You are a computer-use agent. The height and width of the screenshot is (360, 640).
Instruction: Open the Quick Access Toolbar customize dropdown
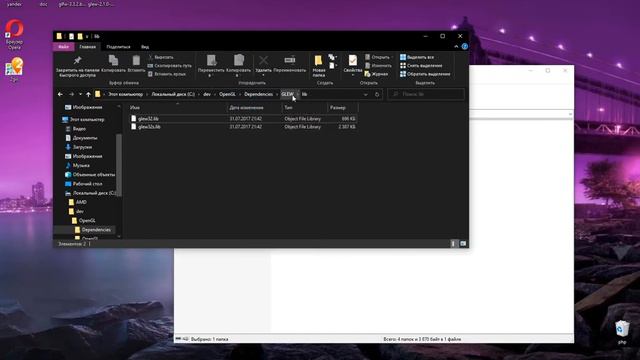(x=87, y=36)
